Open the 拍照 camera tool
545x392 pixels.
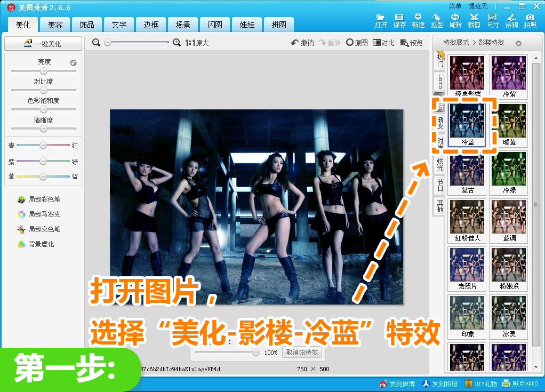click(530, 20)
